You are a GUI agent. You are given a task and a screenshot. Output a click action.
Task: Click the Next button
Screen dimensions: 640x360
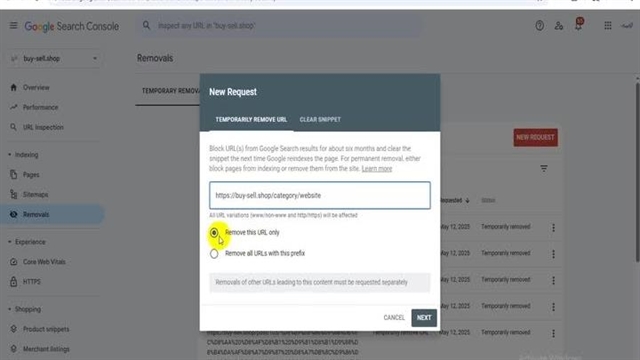tap(424, 318)
